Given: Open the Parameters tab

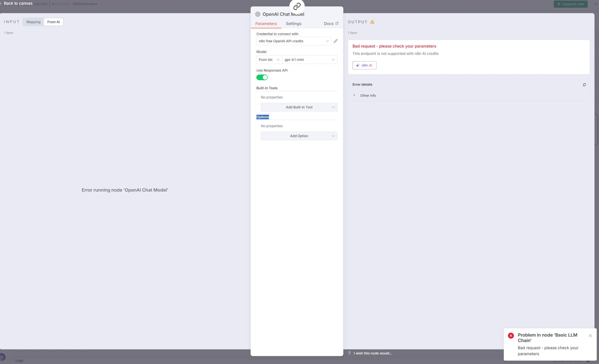Looking at the screenshot, I should (x=266, y=24).
